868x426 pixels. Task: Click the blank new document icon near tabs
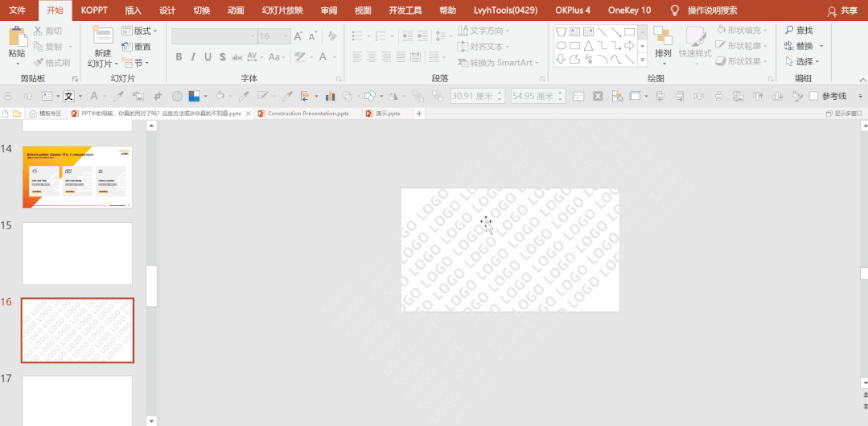pyautogui.click(x=6, y=114)
